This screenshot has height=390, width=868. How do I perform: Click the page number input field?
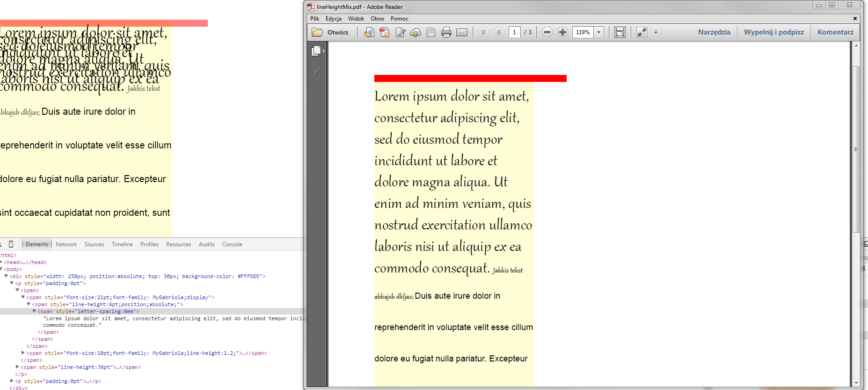point(514,32)
